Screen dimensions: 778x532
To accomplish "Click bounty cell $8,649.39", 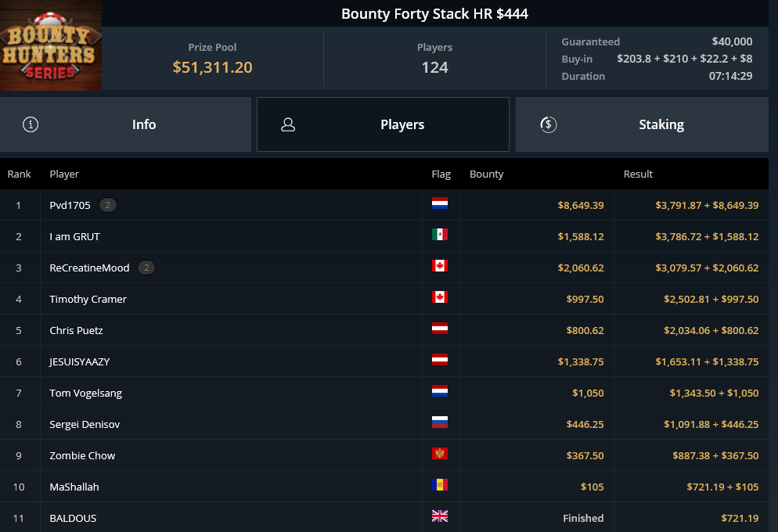I will pos(581,205).
